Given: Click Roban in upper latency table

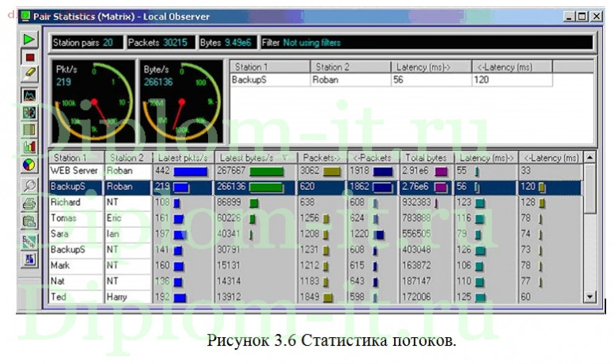Looking at the screenshot, I should (325, 80).
